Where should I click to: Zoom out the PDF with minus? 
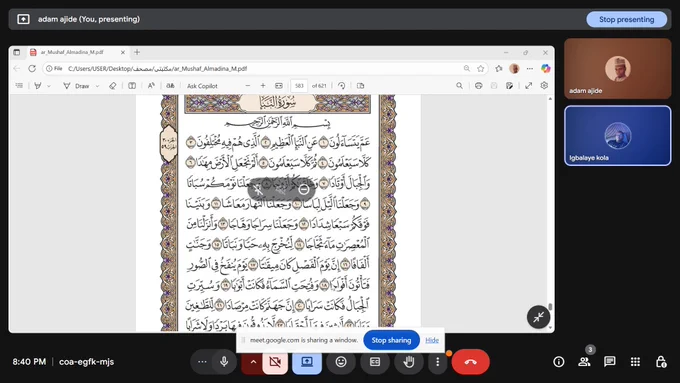[x=248, y=86]
